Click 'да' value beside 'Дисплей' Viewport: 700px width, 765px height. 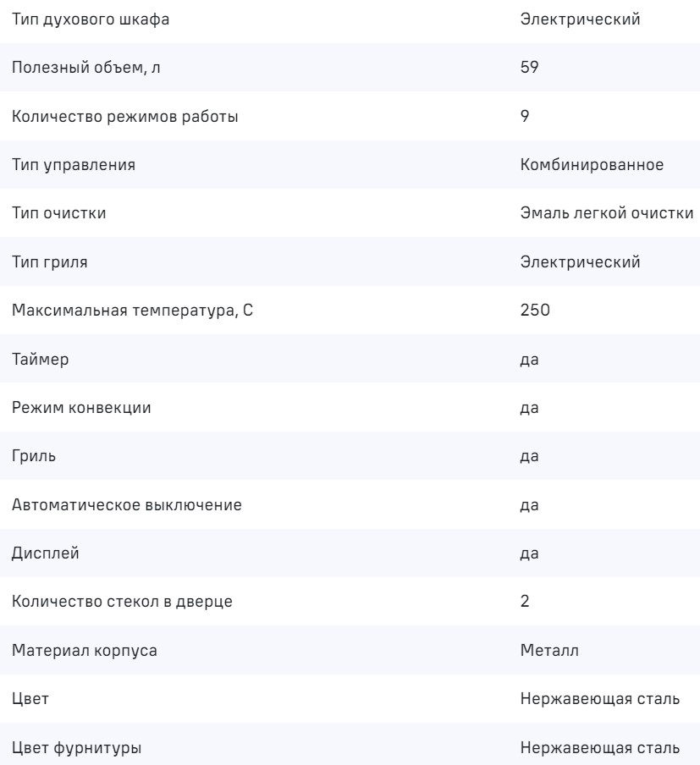(530, 555)
